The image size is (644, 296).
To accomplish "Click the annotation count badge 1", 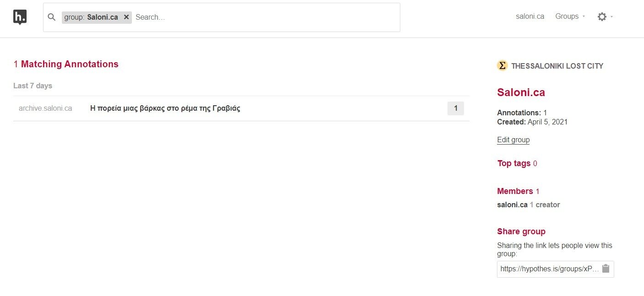I will pyautogui.click(x=456, y=108).
